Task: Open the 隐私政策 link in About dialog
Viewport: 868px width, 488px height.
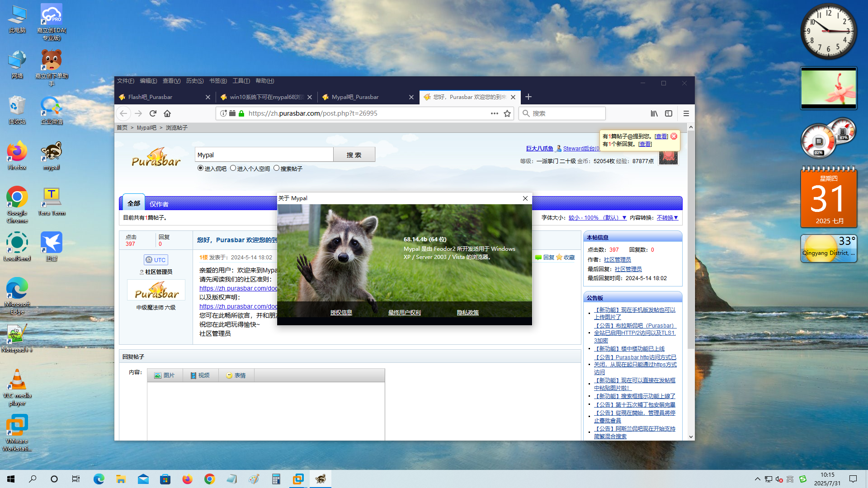Action: click(468, 313)
